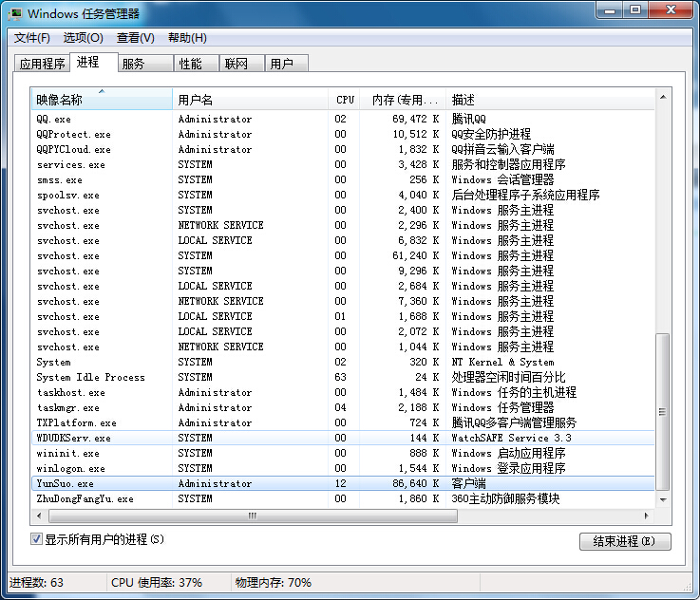
Task: Open the 查看(V) menu
Action: point(135,38)
